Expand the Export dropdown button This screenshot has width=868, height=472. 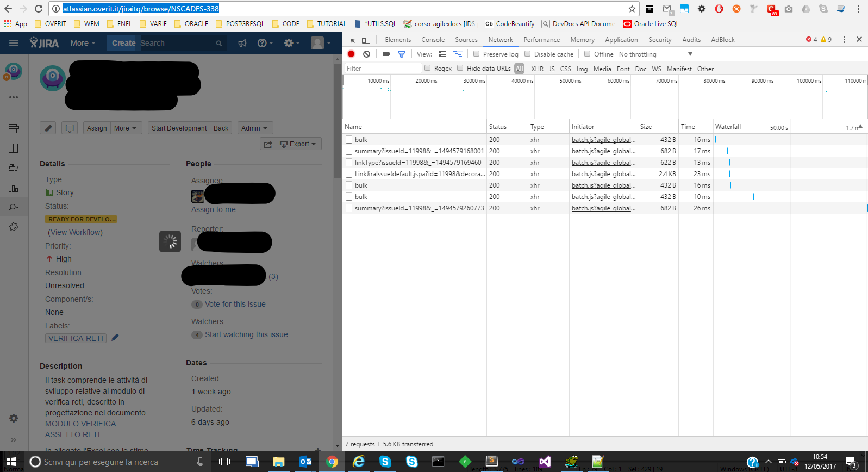tap(299, 144)
